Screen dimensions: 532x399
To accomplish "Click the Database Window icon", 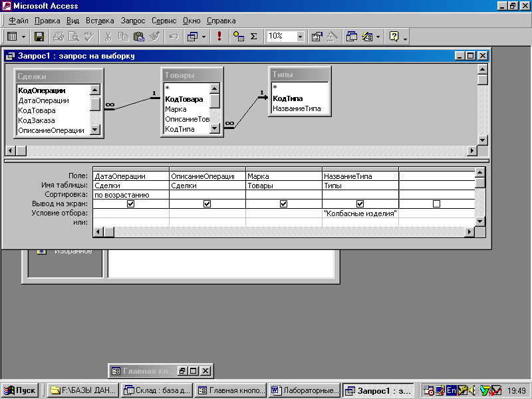I will (x=352, y=37).
